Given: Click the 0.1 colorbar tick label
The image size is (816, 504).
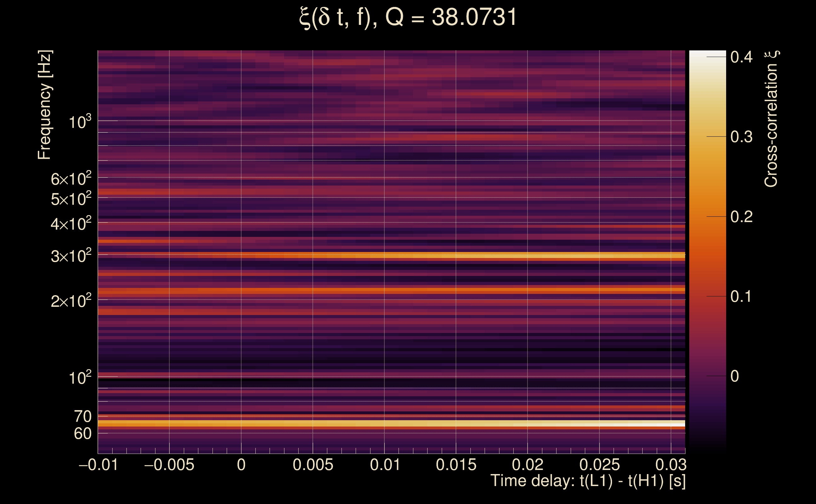Looking at the screenshot, I should (x=741, y=296).
